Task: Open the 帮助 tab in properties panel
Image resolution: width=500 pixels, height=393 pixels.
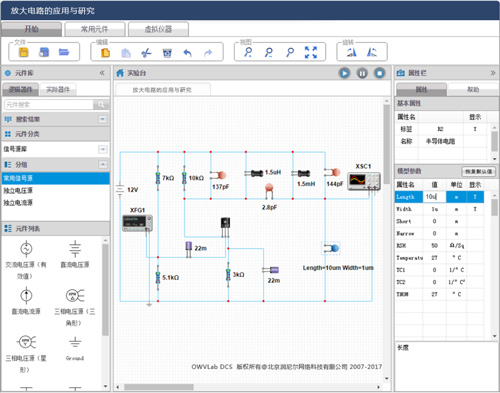Action: [473, 89]
